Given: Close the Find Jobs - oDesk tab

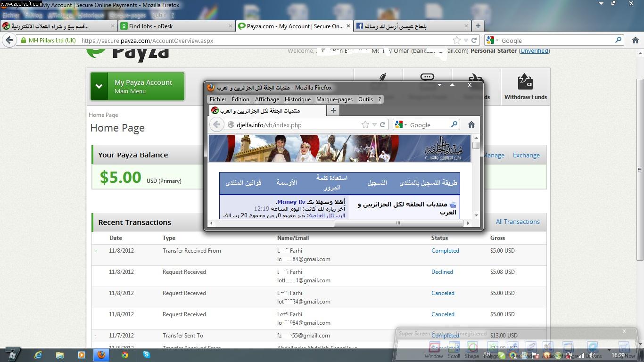Looking at the screenshot, I should (x=231, y=26).
